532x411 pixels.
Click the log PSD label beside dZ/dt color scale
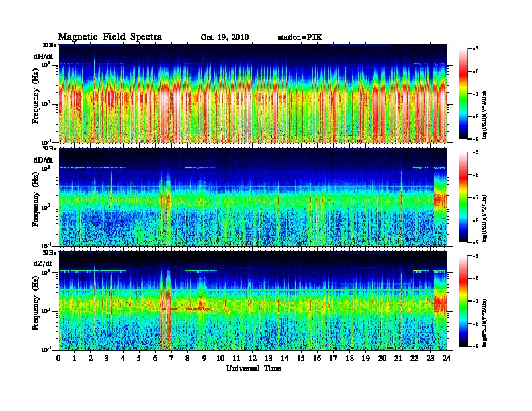485,322
